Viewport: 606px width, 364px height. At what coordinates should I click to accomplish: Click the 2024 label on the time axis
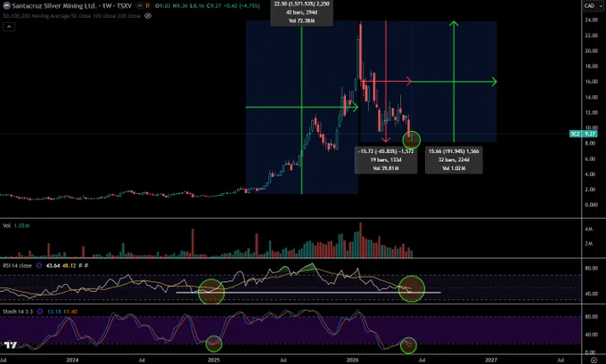72,360
